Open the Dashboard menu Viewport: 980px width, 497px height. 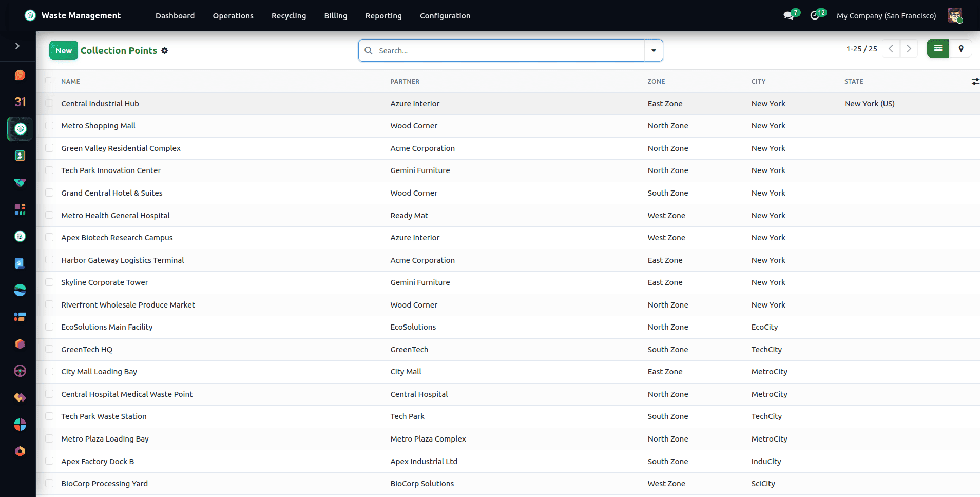175,16
